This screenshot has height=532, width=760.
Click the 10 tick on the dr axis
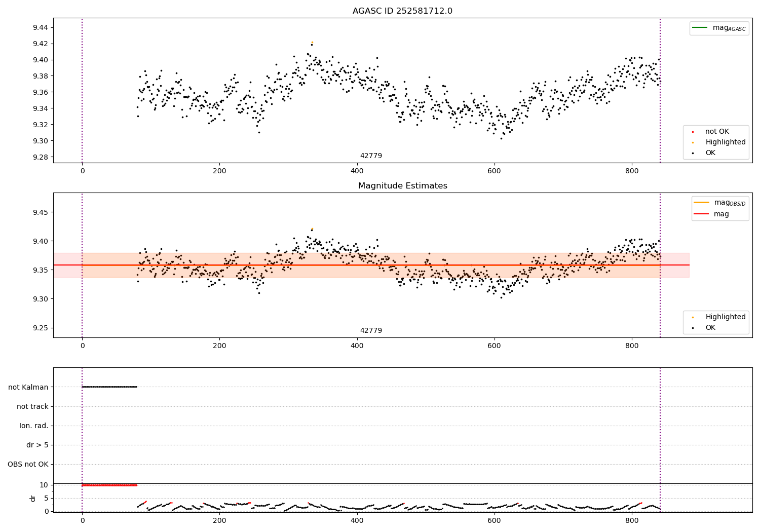click(x=44, y=485)
